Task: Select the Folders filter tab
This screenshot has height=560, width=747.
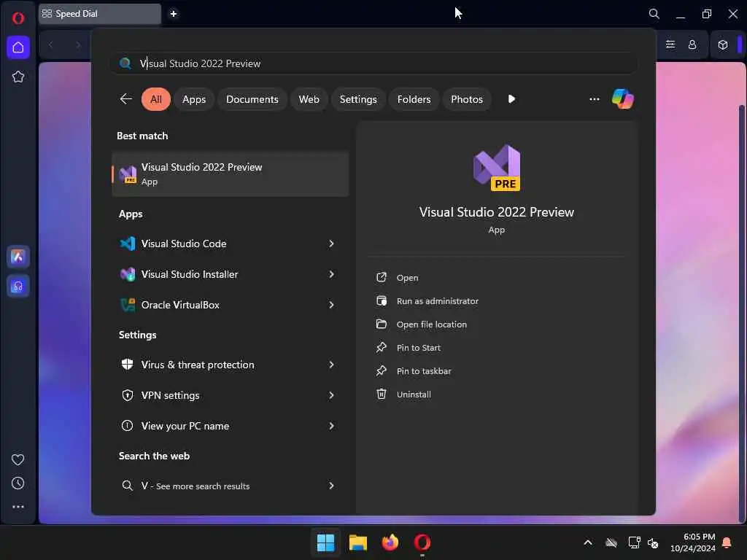Action: 414,99
